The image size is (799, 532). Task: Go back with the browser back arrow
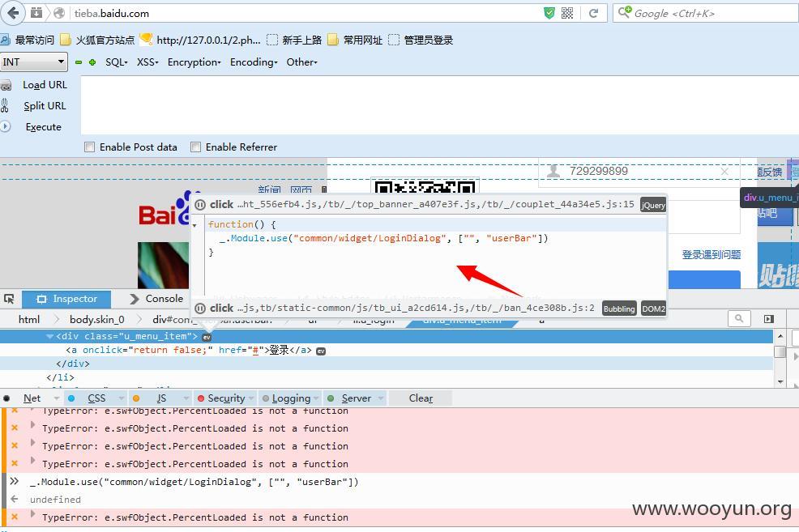point(13,13)
